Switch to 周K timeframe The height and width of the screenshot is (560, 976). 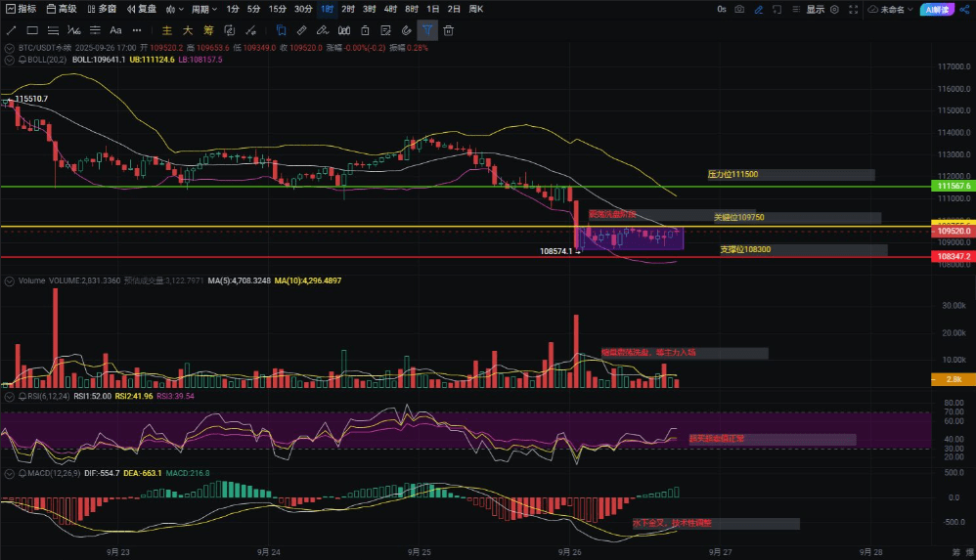pos(476,9)
